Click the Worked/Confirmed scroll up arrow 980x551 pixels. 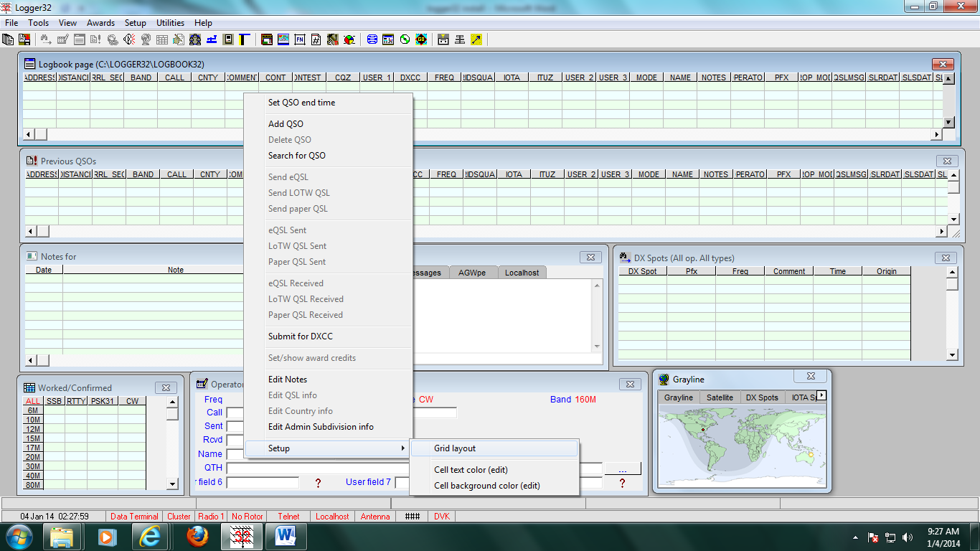(x=172, y=402)
